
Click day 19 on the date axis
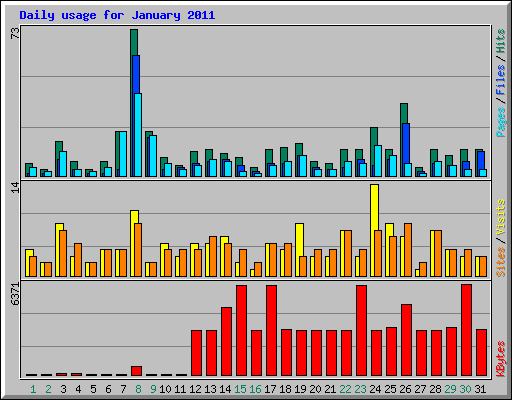(x=300, y=389)
